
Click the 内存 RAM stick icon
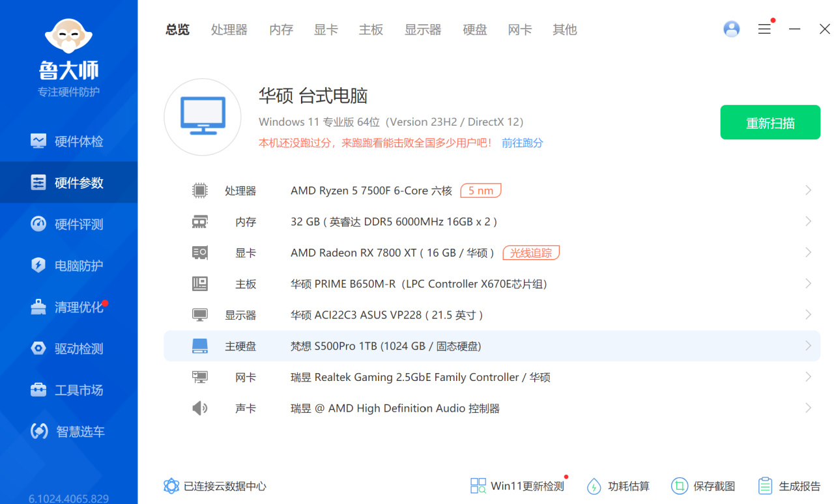click(x=200, y=222)
